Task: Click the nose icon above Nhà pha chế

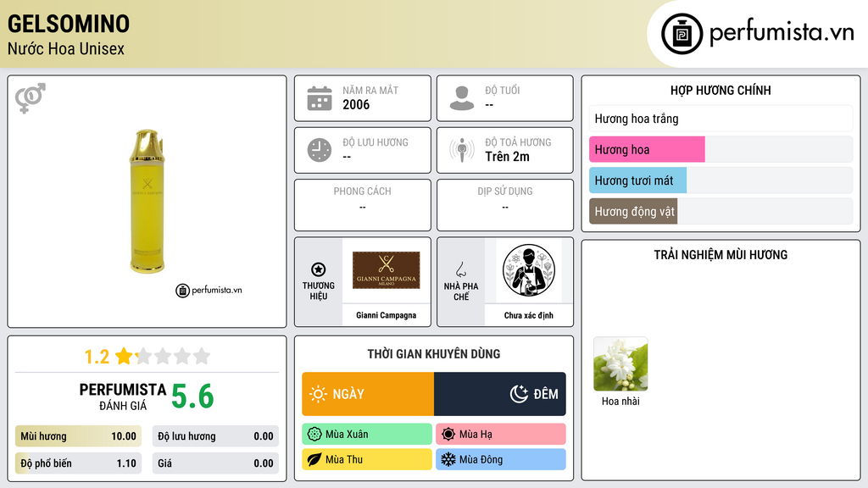Action: pos(460,269)
